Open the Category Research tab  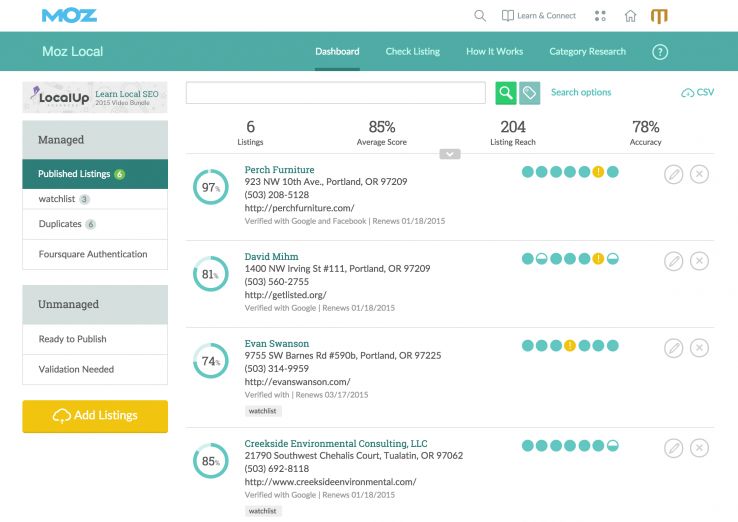click(x=587, y=52)
